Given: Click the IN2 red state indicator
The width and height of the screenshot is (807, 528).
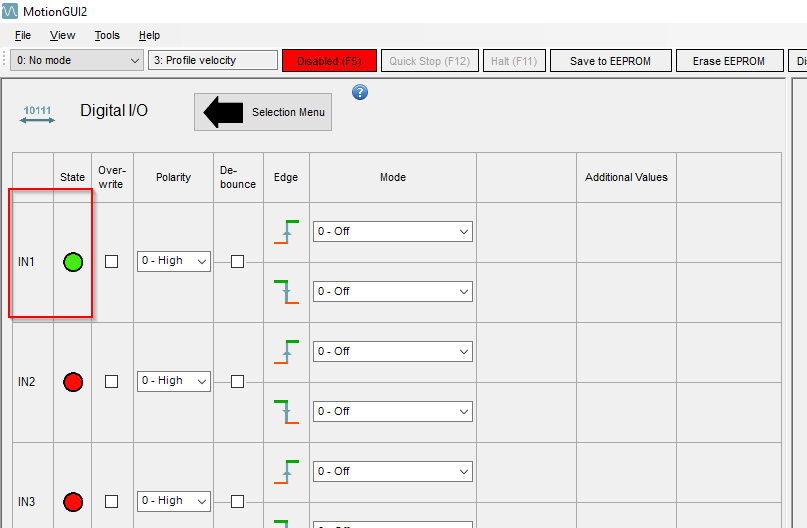Looking at the screenshot, I should pos(73,382).
